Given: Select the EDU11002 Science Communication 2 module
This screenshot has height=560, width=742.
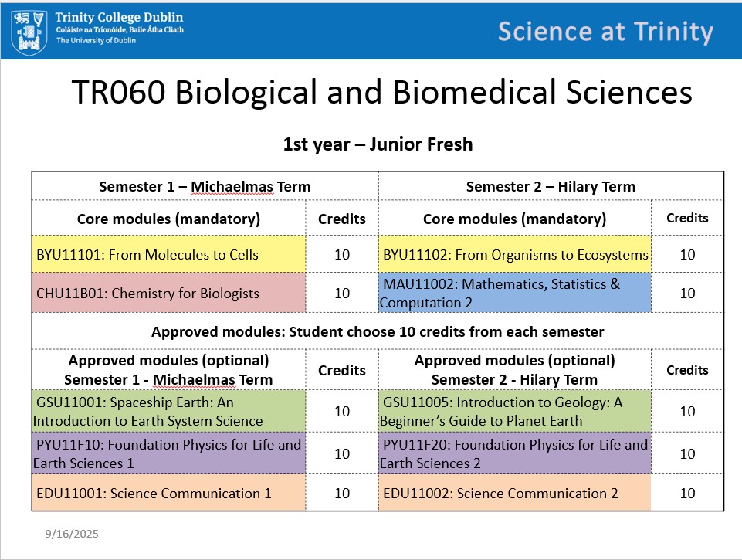Looking at the screenshot, I should (515, 493).
